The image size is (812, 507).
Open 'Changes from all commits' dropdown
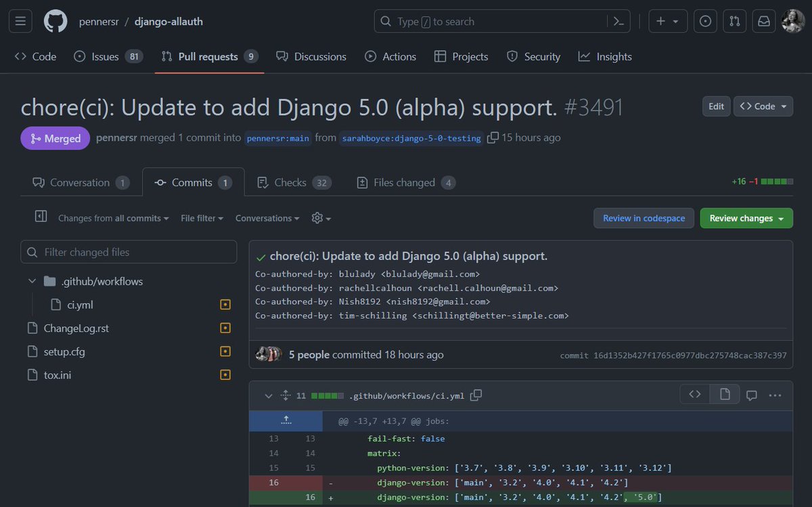114,218
